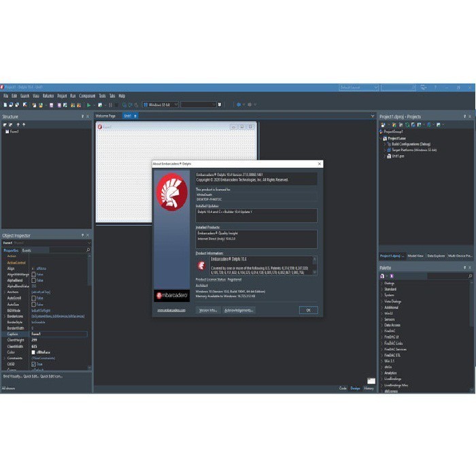The width and height of the screenshot is (476, 476).
Task: Click the bookmark icon next to empty combo box
Action: (x=220, y=105)
